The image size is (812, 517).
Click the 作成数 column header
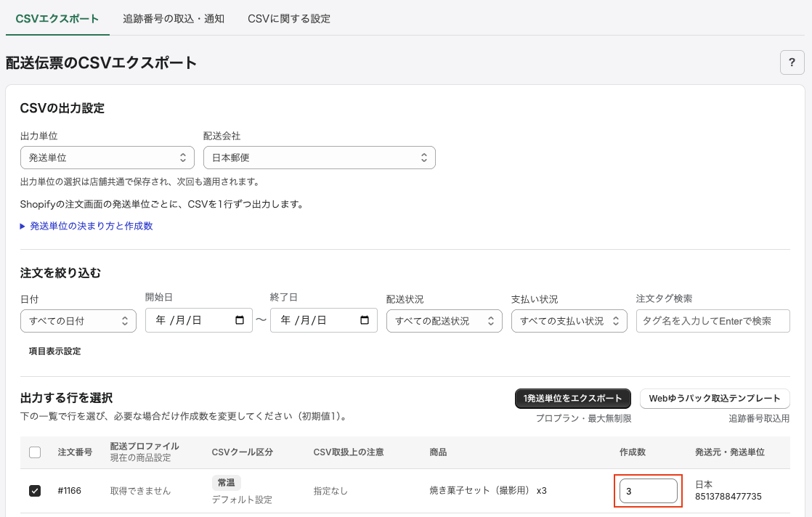pyautogui.click(x=633, y=452)
